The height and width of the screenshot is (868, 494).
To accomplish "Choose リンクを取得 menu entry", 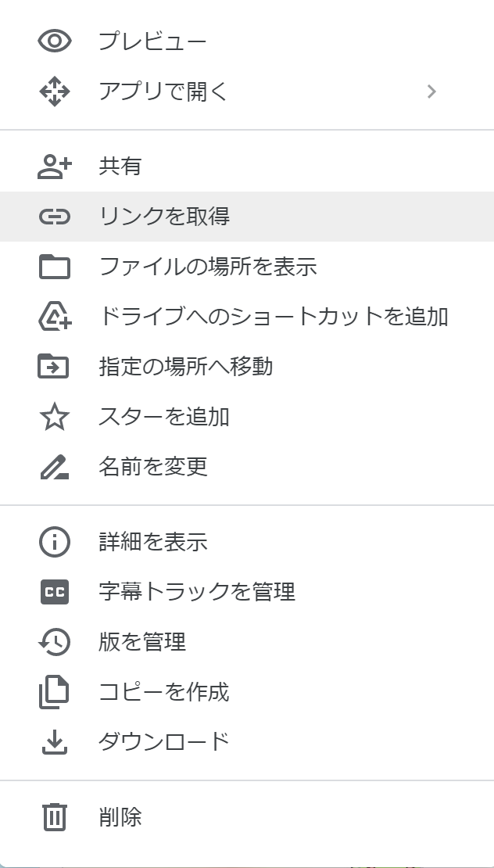I will pos(164,217).
